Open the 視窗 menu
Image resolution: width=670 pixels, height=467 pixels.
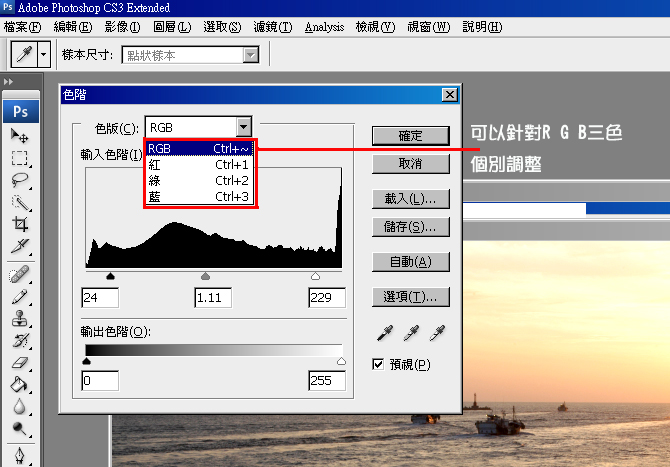point(429,27)
